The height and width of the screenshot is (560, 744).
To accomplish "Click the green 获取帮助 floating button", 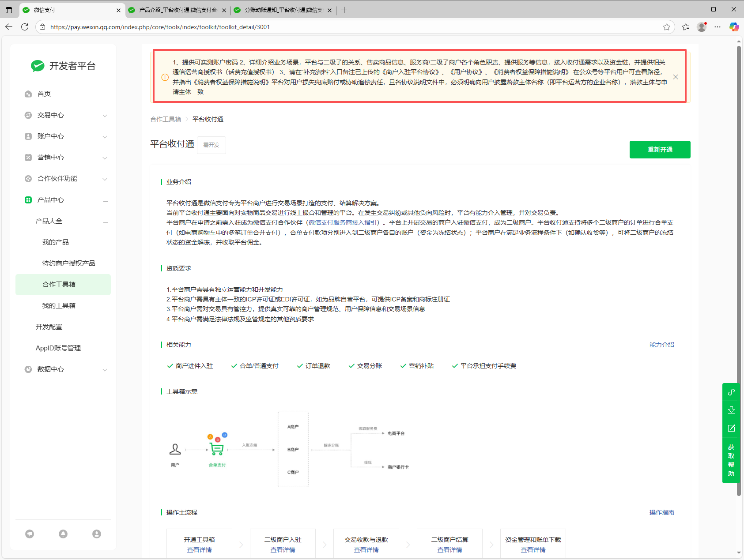I will pyautogui.click(x=731, y=460).
